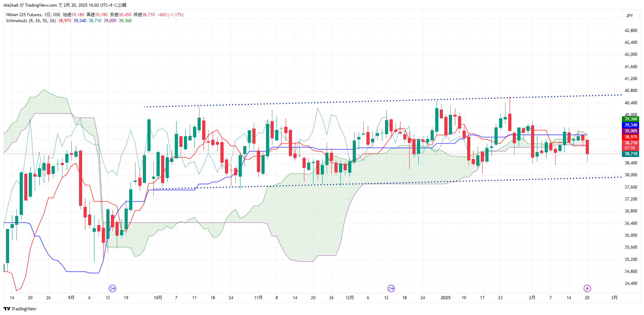Image resolution: width=644 pixels, height=315 pixels.
Task: Click the event marker icon near September 12
Action: 112,288
